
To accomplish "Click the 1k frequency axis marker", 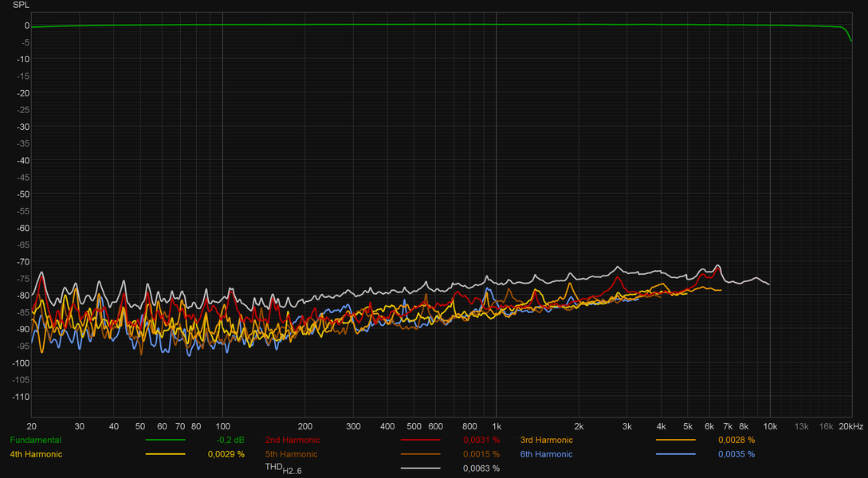I will pos(497,426).
